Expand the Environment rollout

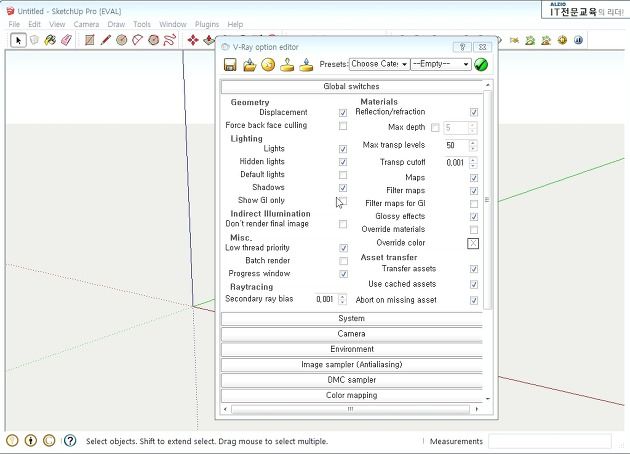point(352,349)
